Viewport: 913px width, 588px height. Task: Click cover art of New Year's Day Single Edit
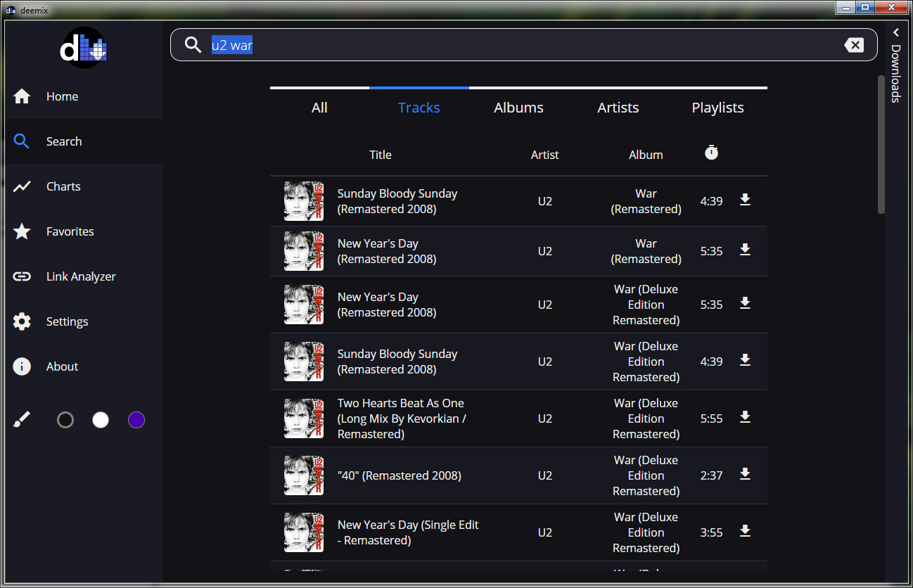(x=304, y=532)
